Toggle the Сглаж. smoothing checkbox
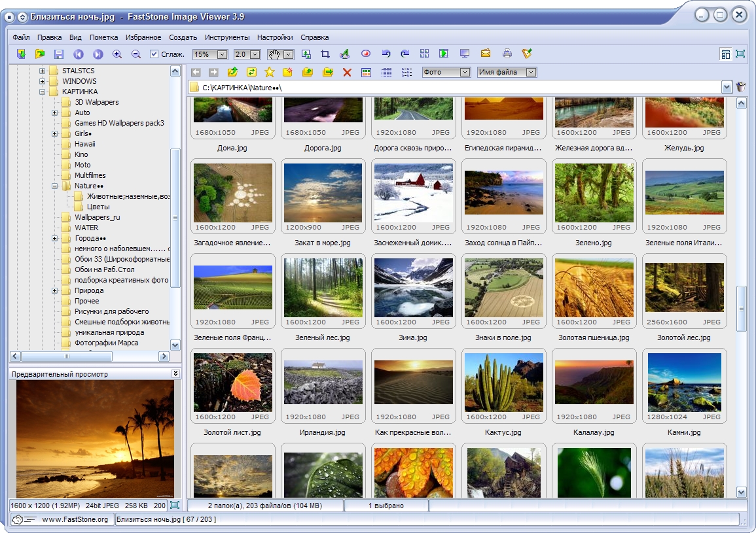 click(x=154, y=54)
